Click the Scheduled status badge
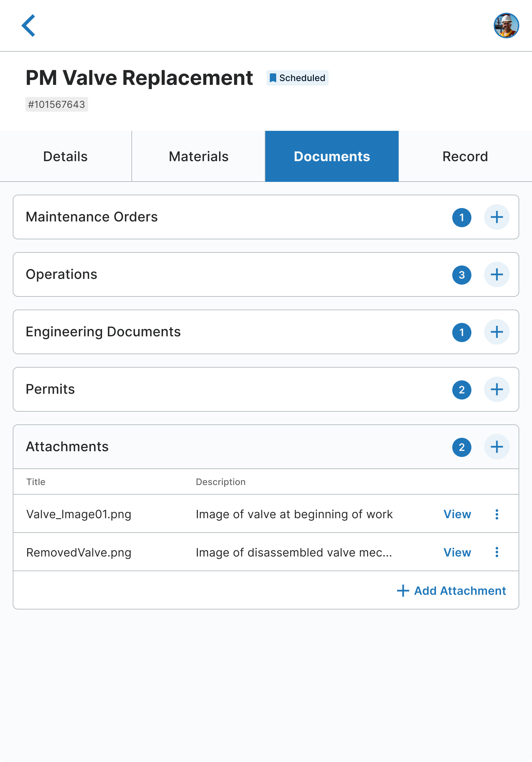Image resolution: width=532 pixels, height=762 pixels. [297, 78]
